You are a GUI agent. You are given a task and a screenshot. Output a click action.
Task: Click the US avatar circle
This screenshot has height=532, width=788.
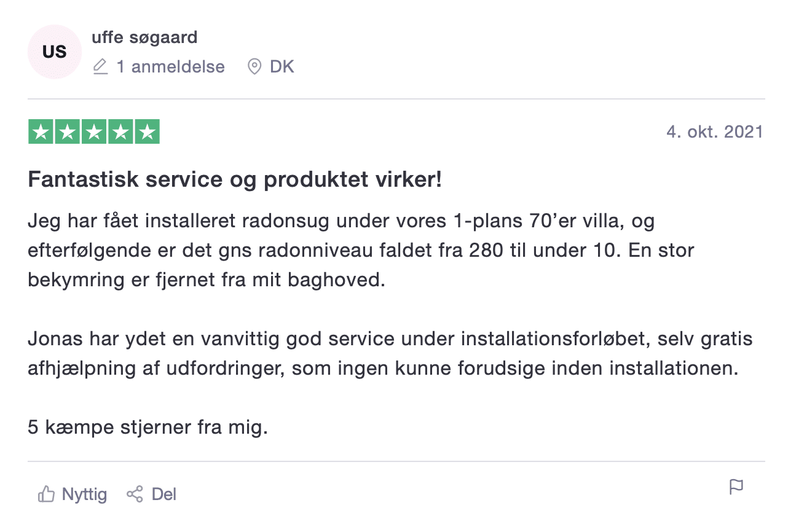54,52
